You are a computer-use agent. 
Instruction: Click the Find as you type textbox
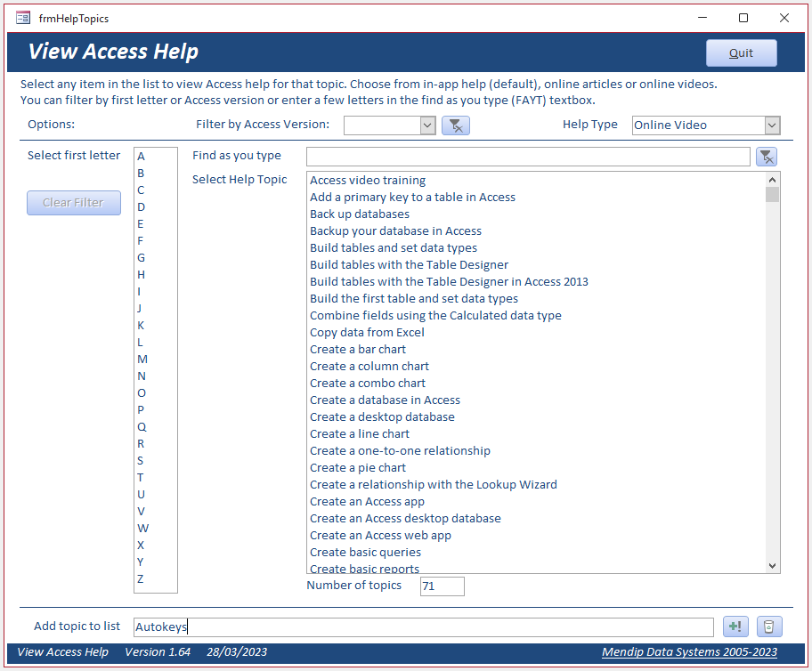pos(528,157)
